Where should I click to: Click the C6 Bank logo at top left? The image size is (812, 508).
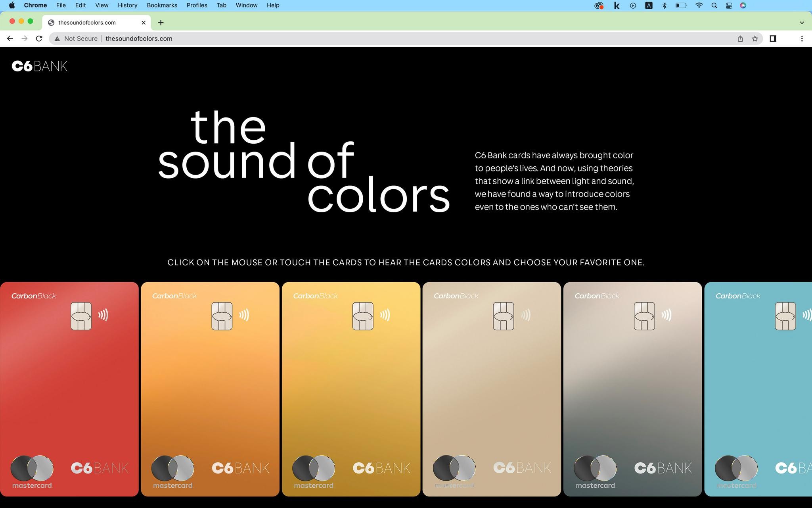40,66
